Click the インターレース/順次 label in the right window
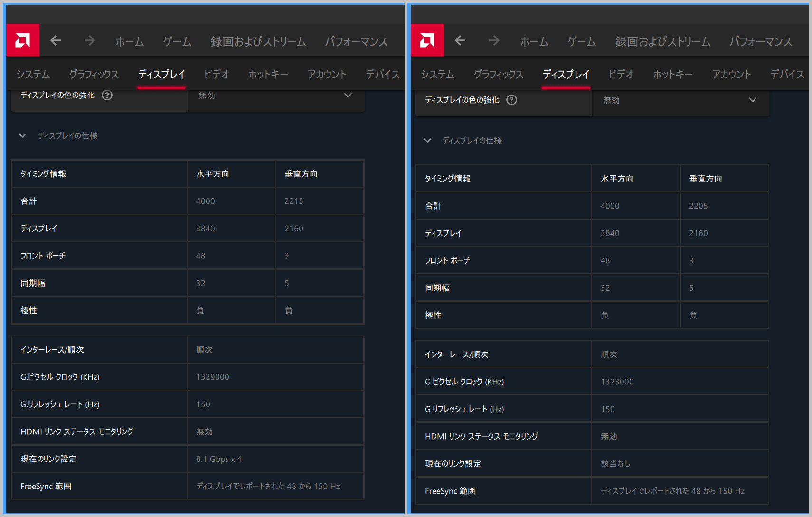The image size is (812, 517). coord(456,354)
